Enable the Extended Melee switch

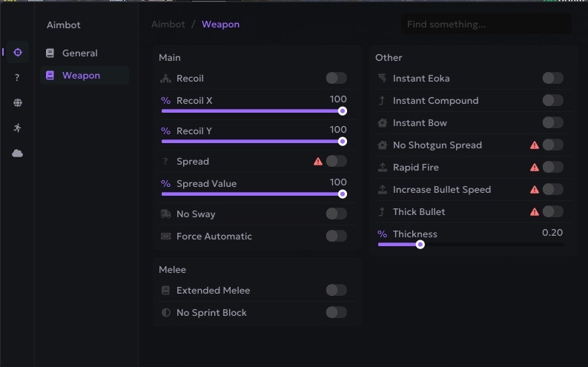coord(336,290)
